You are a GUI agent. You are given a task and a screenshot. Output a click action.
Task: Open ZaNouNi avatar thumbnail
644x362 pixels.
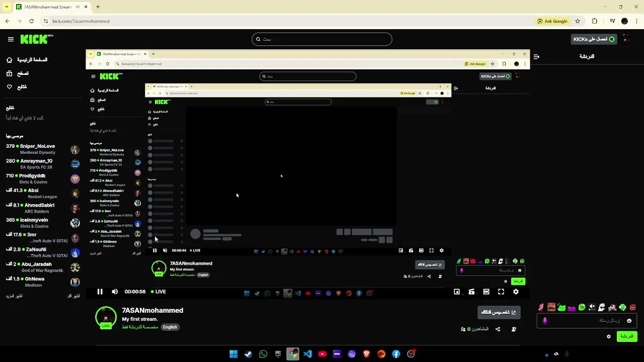pos(75,252)
